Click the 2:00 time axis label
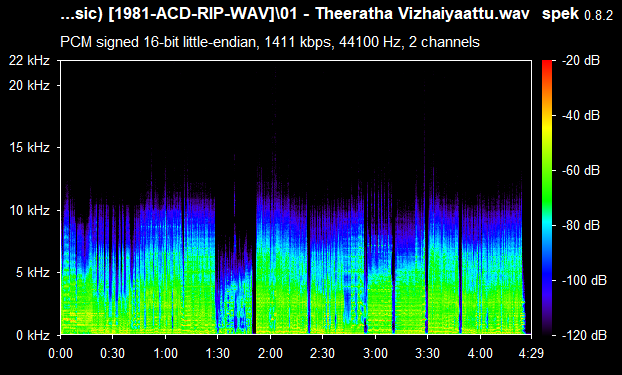This screenshot has width=622, height=375. (x=270, y=353)
